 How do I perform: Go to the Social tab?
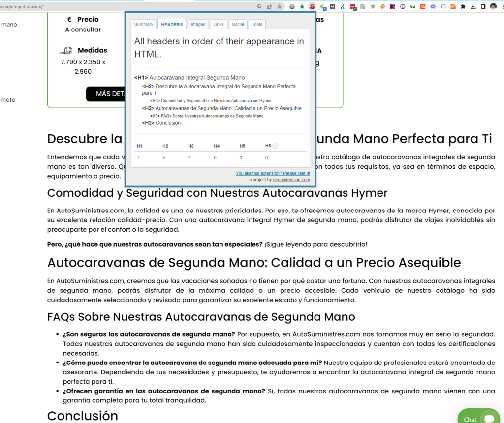tap(238, 24)
